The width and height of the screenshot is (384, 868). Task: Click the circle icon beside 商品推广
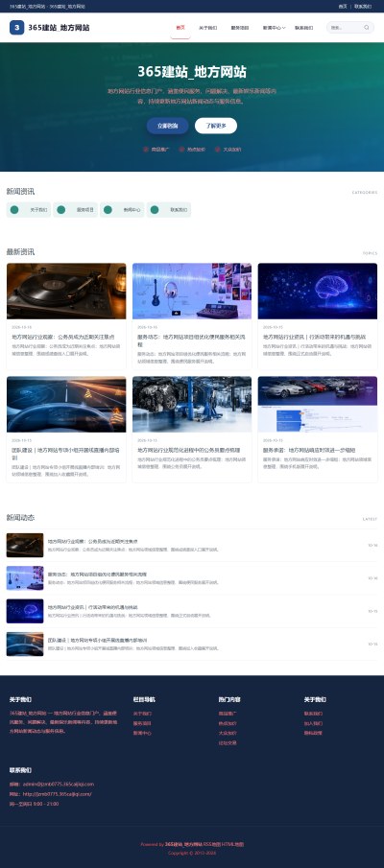pos(146,150)
